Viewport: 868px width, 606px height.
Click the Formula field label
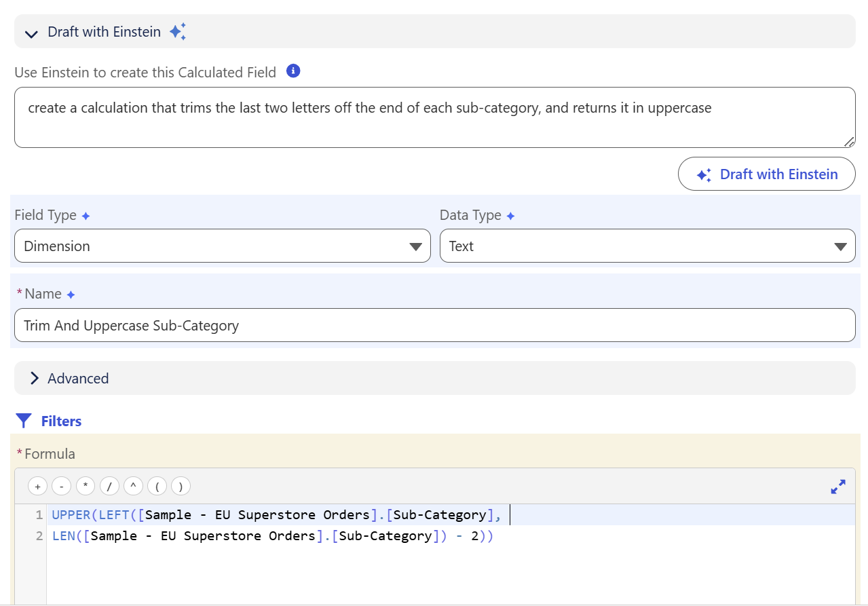click(x=50, y=454)
